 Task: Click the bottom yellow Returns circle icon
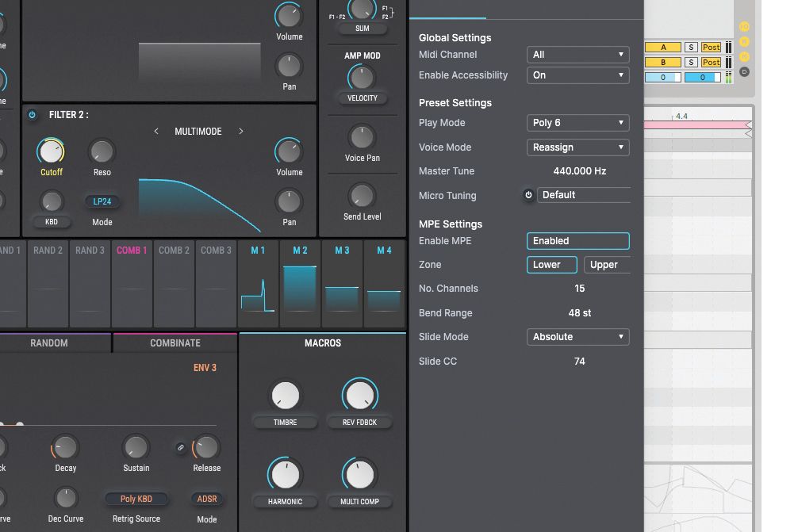(744, 56)
